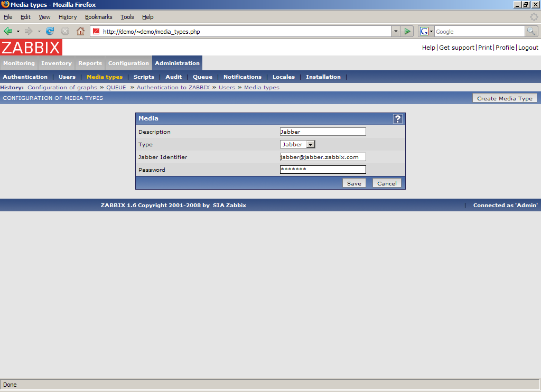
Task: Click the browser Back arrow icon
Action: [x=7, y=31]
